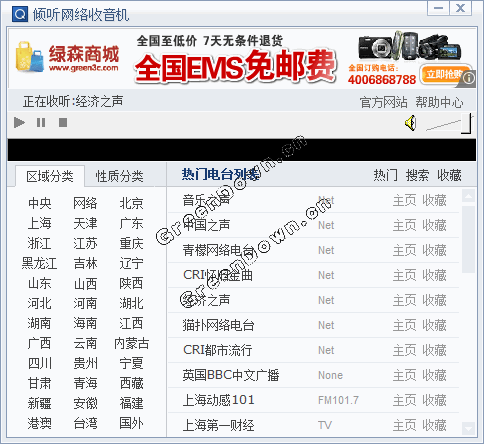484x444 pixels.
Task: Open the 官方网站 link
Action: (x=383, y=102)
